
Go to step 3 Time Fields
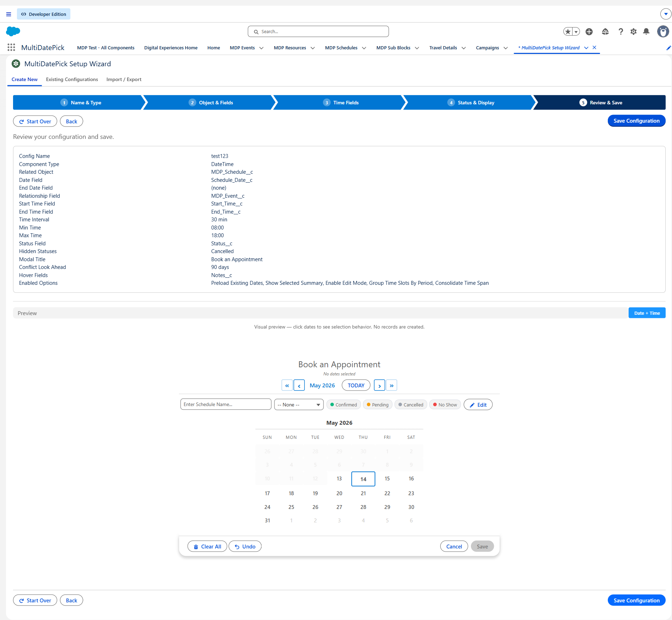click(341, 103)
